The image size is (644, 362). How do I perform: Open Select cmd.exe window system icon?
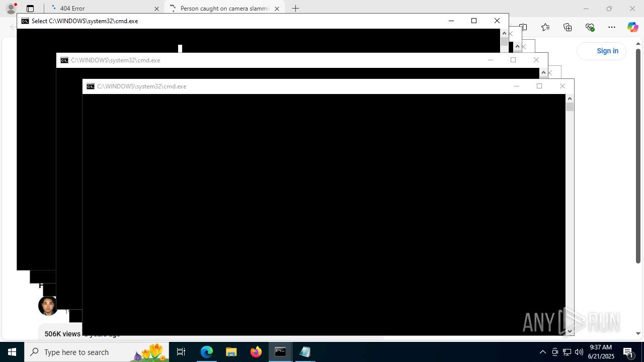[25, 21]
